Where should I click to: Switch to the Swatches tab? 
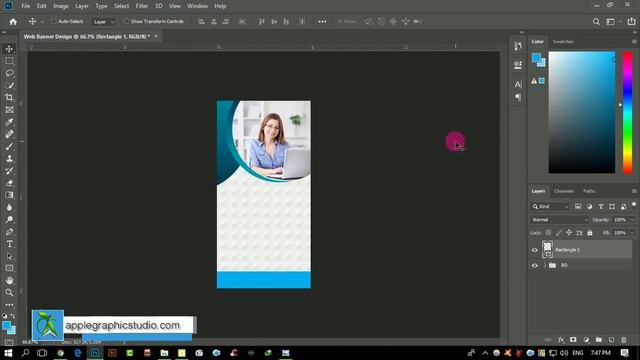point(563,42)
